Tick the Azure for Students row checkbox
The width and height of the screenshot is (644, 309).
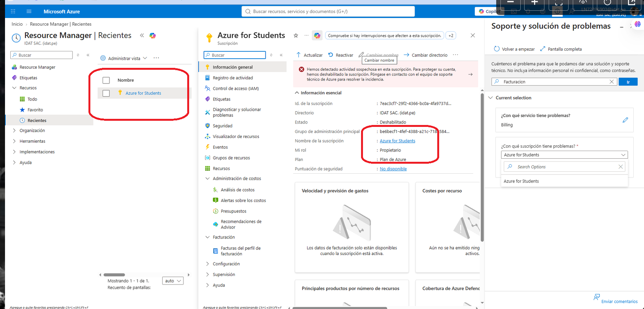106,93
